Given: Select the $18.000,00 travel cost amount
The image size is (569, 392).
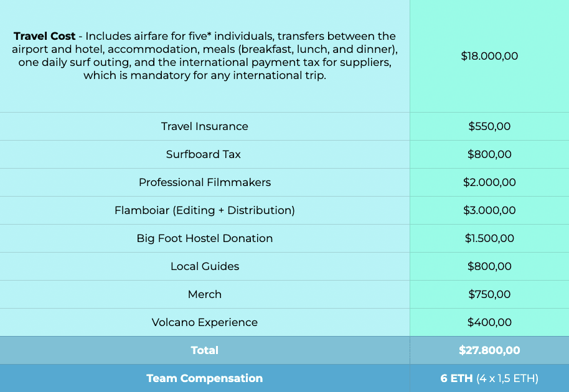Looking at the screenshot, I should tap(489, 56).
